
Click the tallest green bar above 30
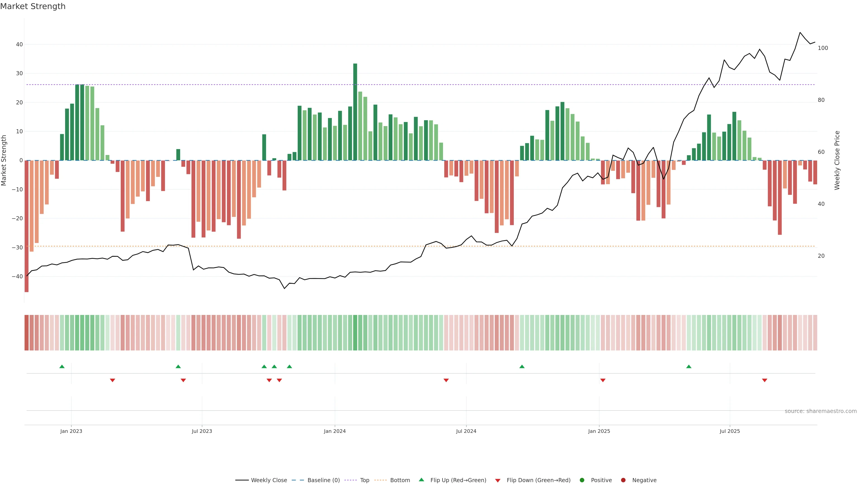coord(355,111)
